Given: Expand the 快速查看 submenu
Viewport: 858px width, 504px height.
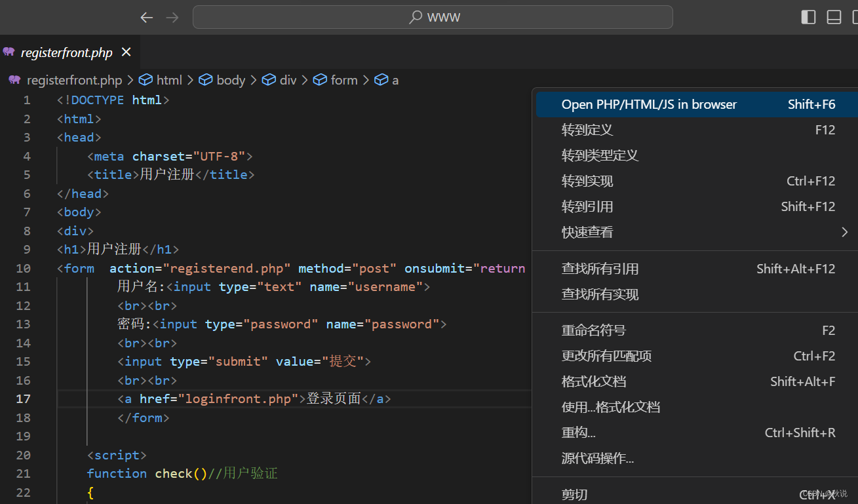Looking at the screenshot, I should tap(697, 232).
